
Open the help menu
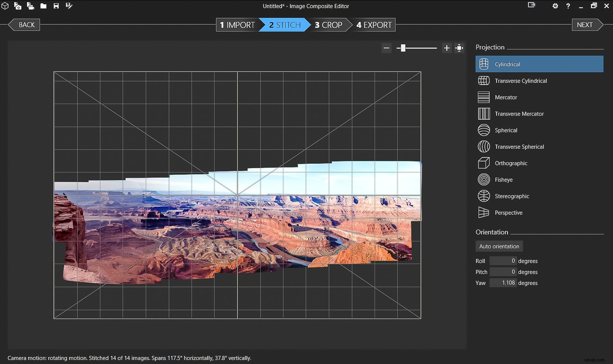[568, 6]
